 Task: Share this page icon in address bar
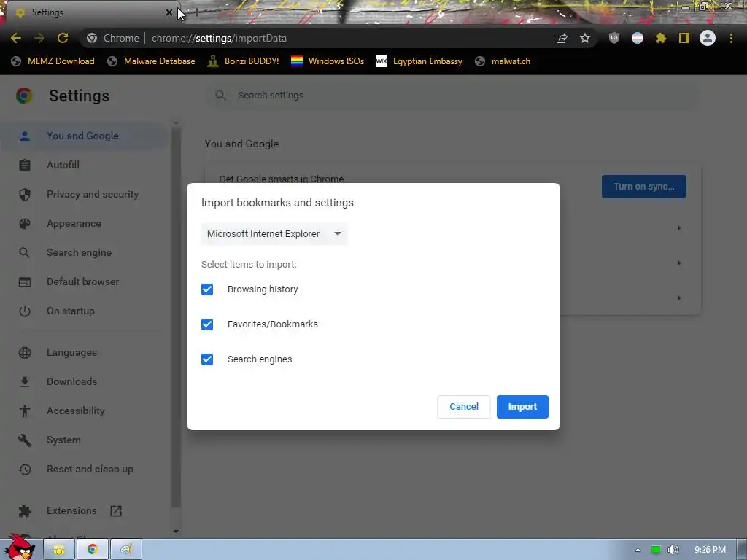562,38
